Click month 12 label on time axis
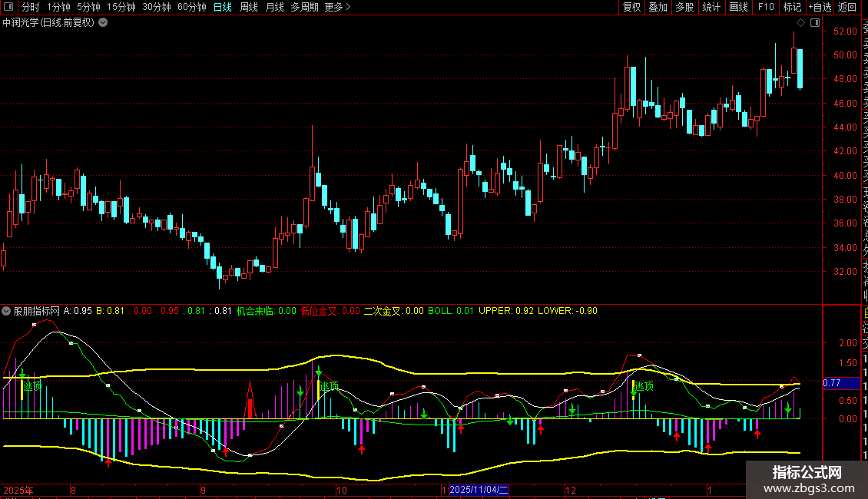The width and height of the screenshot is (868, 499). coord(571,490)
